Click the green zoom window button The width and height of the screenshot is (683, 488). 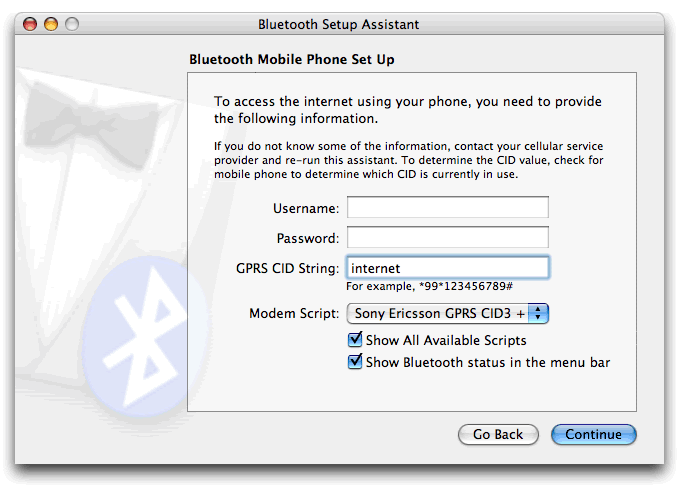click(71, 23)
